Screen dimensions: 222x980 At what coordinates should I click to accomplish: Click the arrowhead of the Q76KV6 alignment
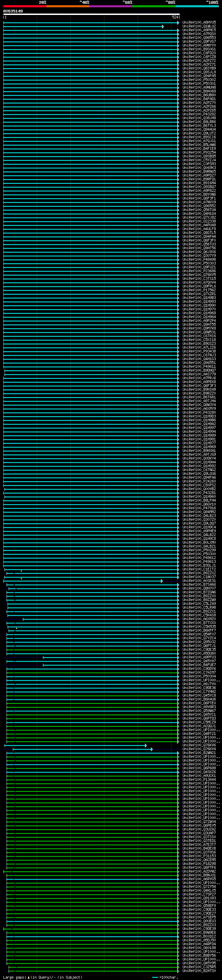pos(146,746)
